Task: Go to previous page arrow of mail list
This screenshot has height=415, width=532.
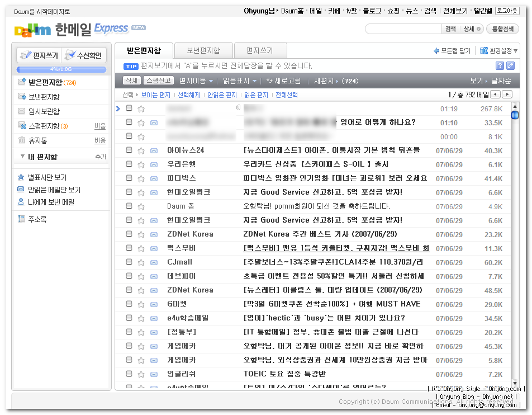Action: pos(495,95)
